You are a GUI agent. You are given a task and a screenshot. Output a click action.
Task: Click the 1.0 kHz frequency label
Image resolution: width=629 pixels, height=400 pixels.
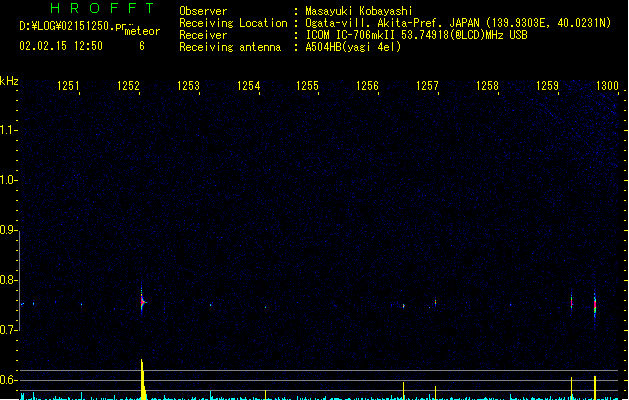tap(8, 180)
